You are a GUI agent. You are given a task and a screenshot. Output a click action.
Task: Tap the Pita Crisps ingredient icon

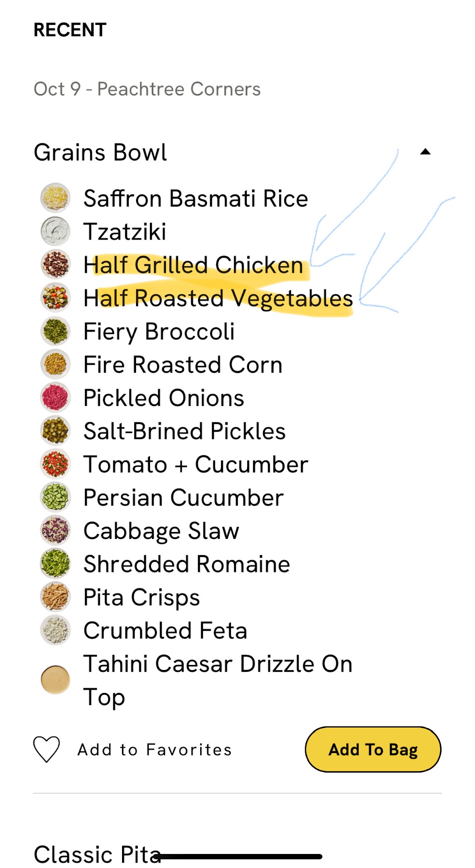pyautogui.click(x=55, y=597)
